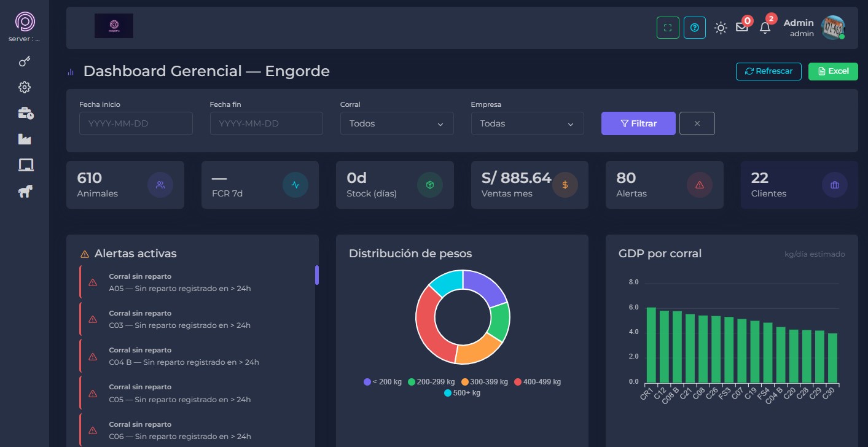This screenshot has width=868, height=447.
Task: Click the app logo above server label
Action: click(x=25, y=22)
